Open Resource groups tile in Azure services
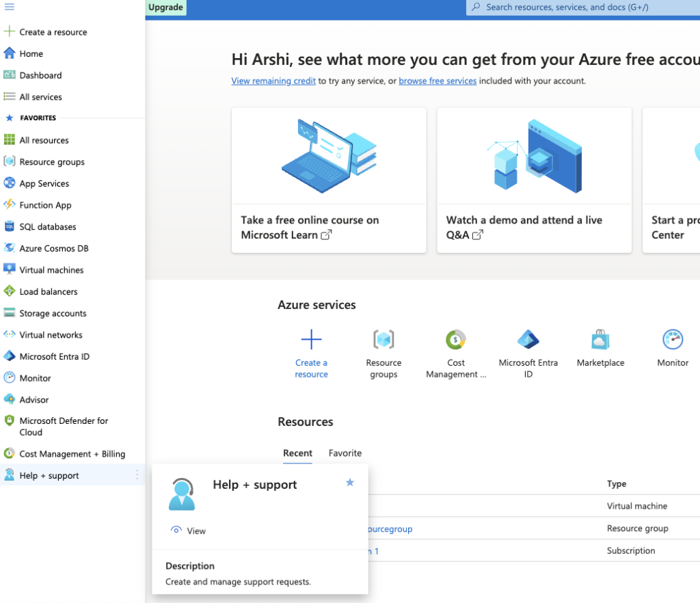 point(383,354)
